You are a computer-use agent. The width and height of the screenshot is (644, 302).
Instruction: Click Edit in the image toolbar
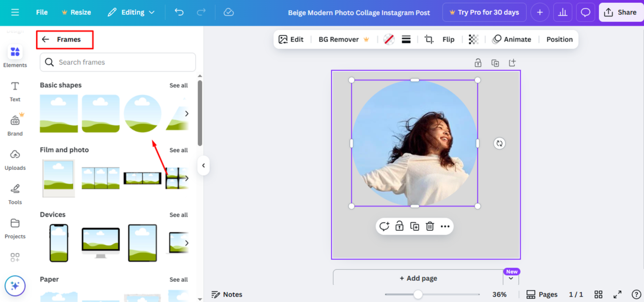pyautogui.click(x=291, y=39)
